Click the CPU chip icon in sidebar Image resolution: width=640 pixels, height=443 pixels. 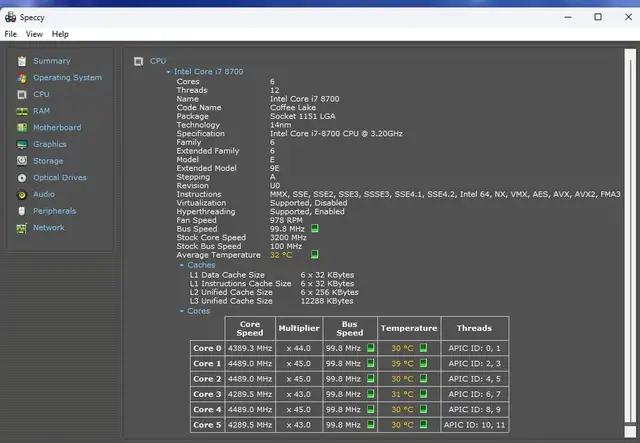point(22,95)
